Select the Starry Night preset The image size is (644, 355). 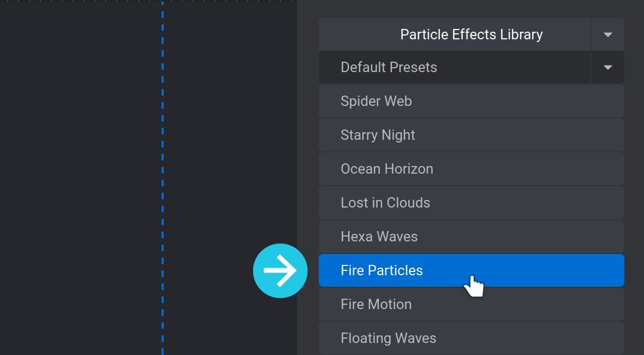(x=471, y=135)
